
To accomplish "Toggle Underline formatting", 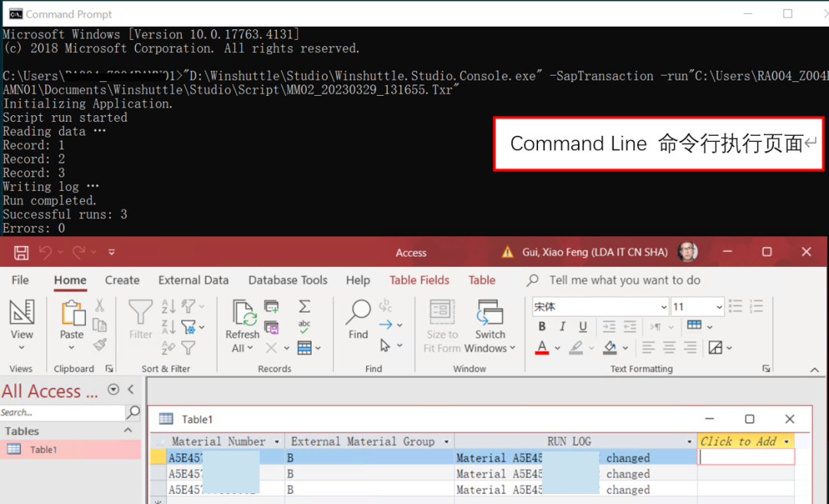I will (x=583, y=327).
